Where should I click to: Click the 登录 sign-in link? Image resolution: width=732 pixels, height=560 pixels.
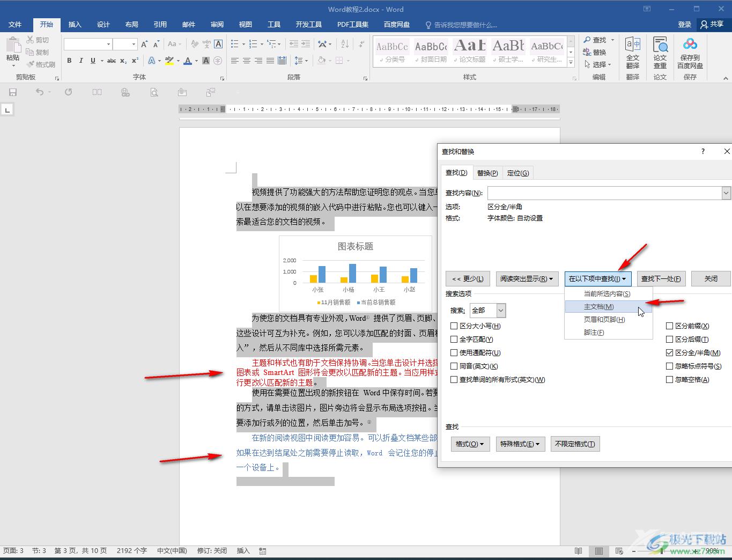[x=684, y=25]
